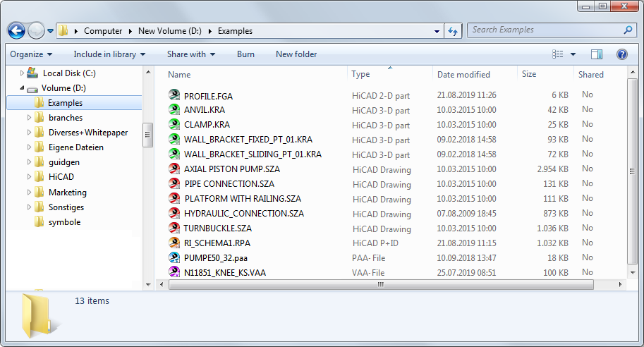Click New Volume (D:) in the breadcrumb
Viewport: 644px width, 347px height.
pyautogui.click(x=169, y=31)
